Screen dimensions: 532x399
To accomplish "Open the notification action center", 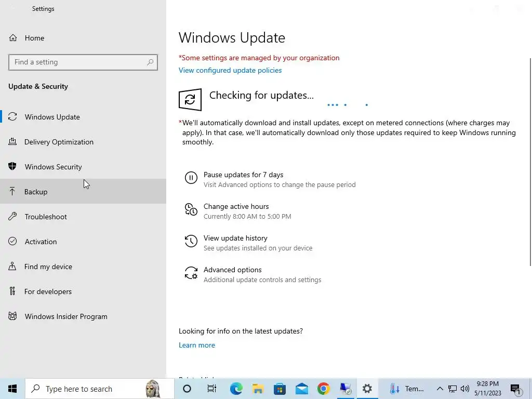I will point(516,389).
